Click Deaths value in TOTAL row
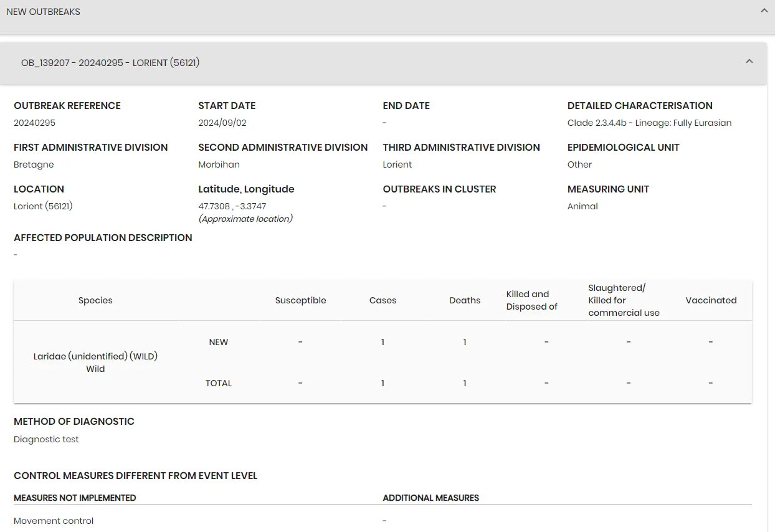The width and height of the screenshot is (775, 532). click(x=465, y=383)
